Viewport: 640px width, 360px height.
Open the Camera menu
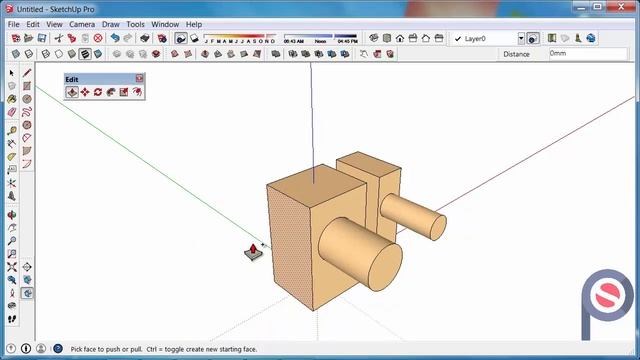point(82,24)
